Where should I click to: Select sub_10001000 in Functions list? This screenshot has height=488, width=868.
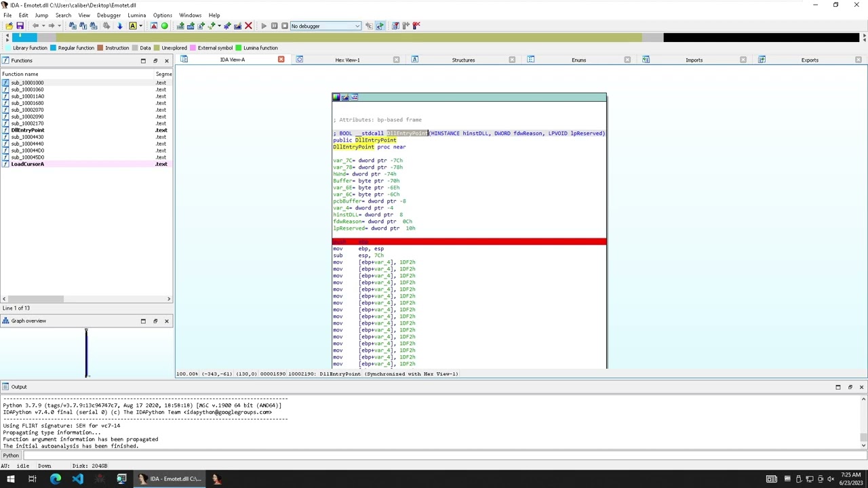(86, 83)
